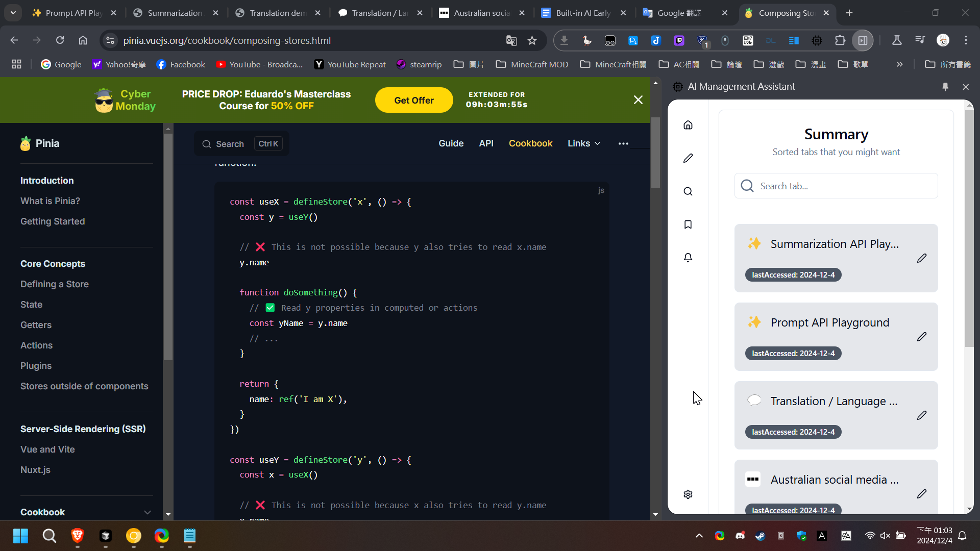Open the API navbar item
The width and height of the screenshot is (980, 551).
pyautogui.click(x=486, y=143)
